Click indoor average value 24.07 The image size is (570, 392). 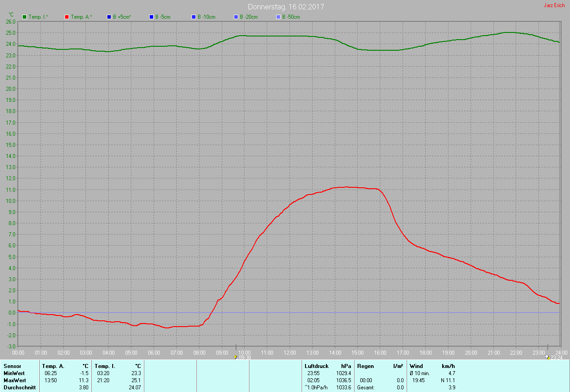click(x=135, y=388)
